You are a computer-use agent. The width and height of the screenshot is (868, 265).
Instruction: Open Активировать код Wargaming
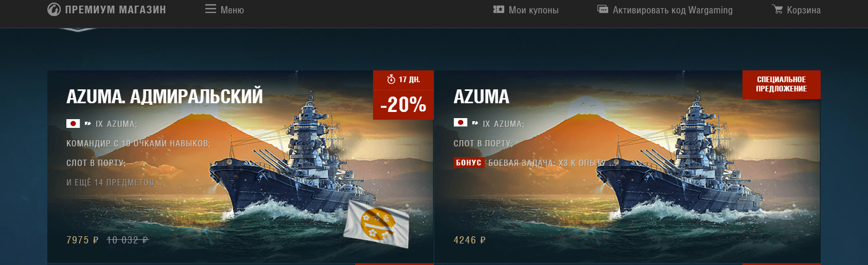(672, 10)
